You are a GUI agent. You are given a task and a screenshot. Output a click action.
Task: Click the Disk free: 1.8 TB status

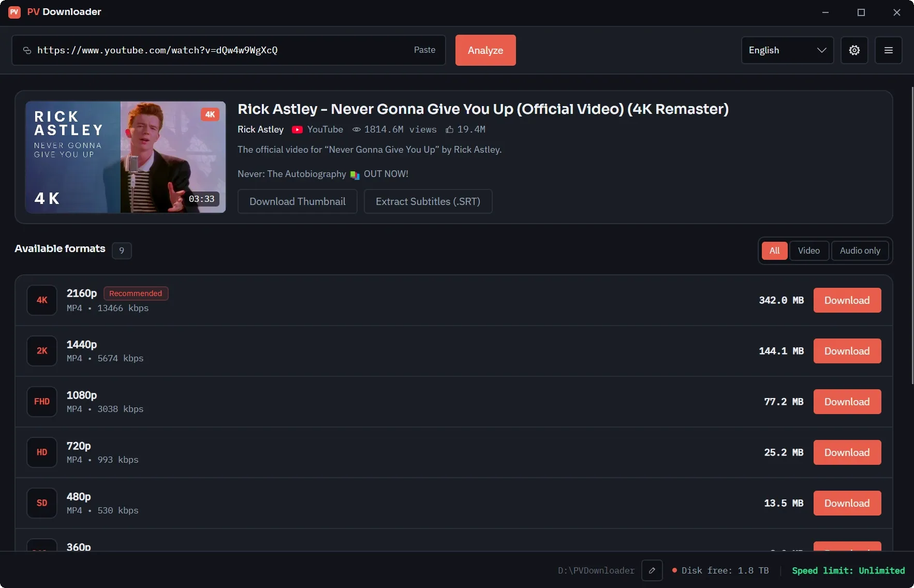tap(720, 570)
